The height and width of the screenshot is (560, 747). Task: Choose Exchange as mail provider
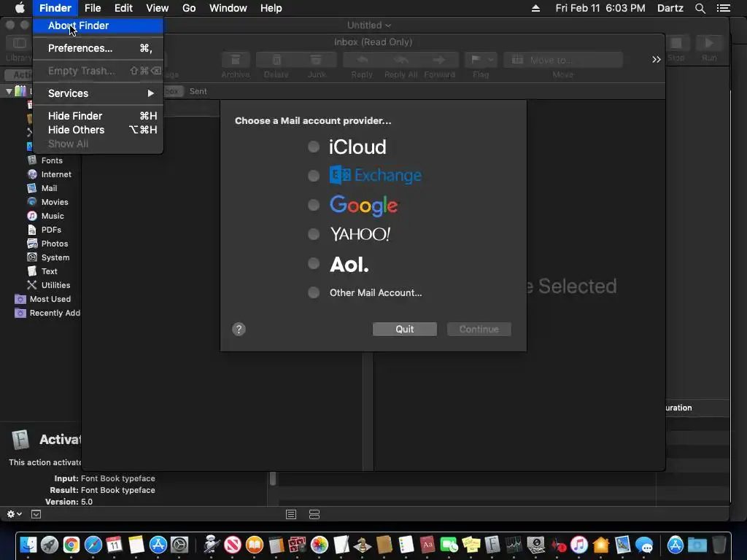coord(314,176)
